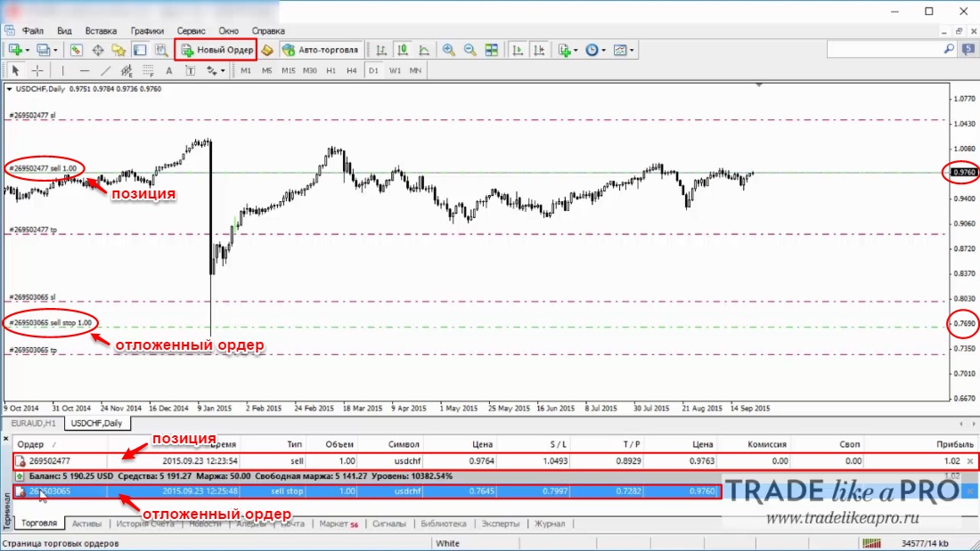Image resolution: width=980 pixels, height=551 pixels.
Task: Toggle chart auto scroll
Action: pos(517,50)
